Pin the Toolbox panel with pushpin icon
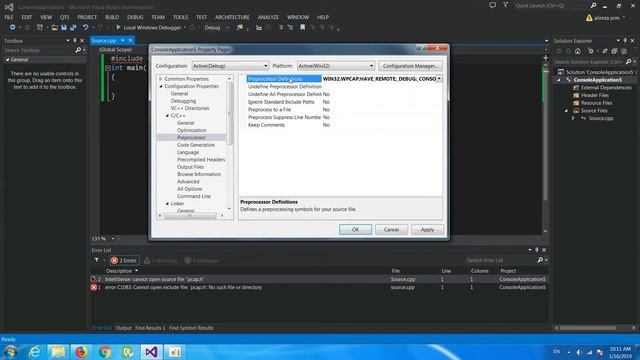Screen dimensions: 640x360 click(x=75, y=41)
